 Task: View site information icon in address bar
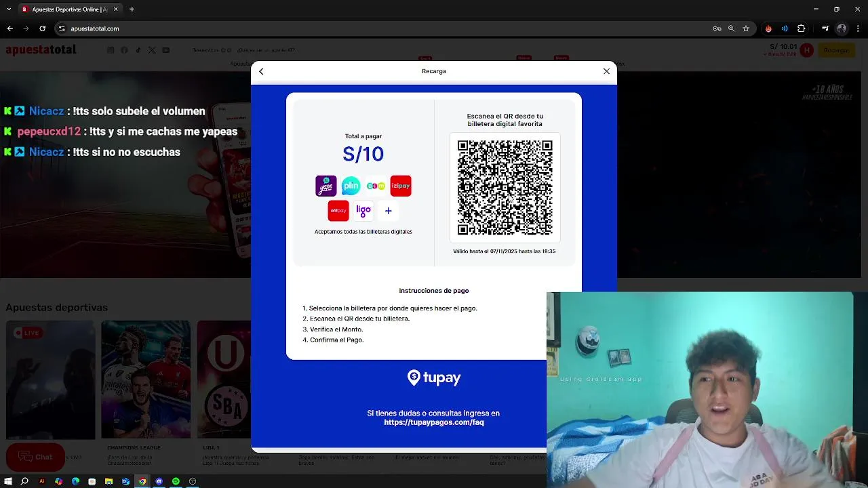(x=62, y=28)
